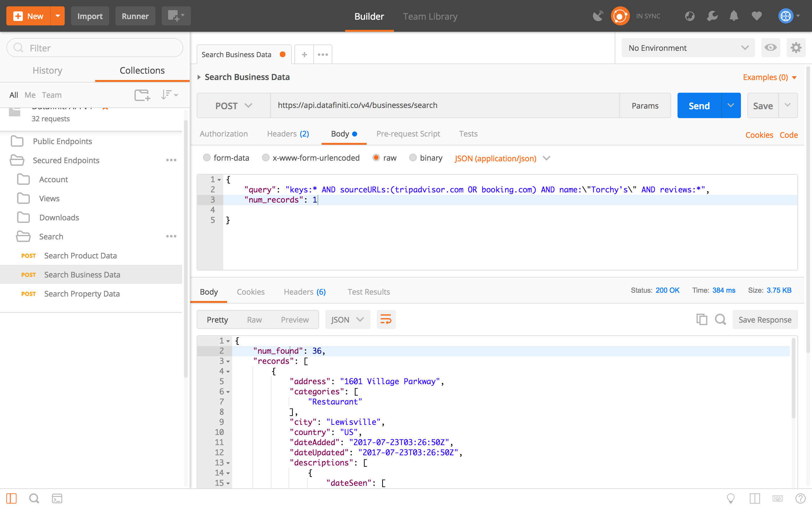Switch to the History tab
This screenshot has width=812, height=508.
[47, 70]
